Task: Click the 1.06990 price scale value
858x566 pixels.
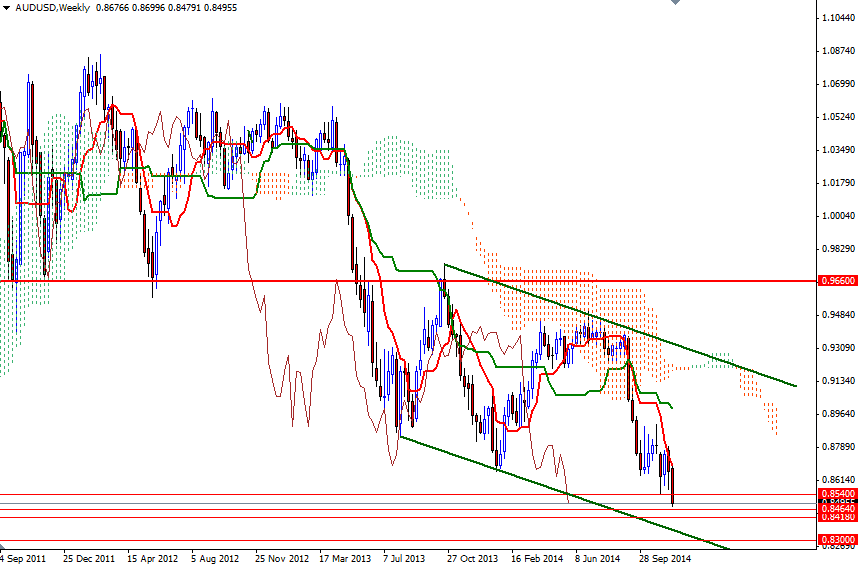Action: (x=838, y=83)
